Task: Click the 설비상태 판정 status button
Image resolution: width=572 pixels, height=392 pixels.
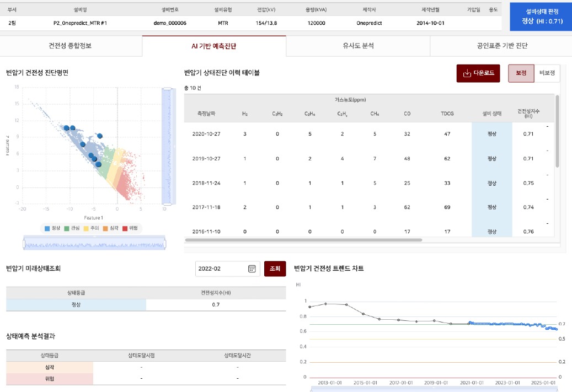Action: 541,17
